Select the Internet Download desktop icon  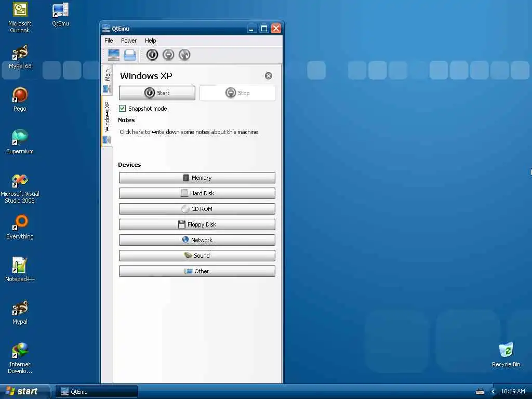[x=20, y=358]
